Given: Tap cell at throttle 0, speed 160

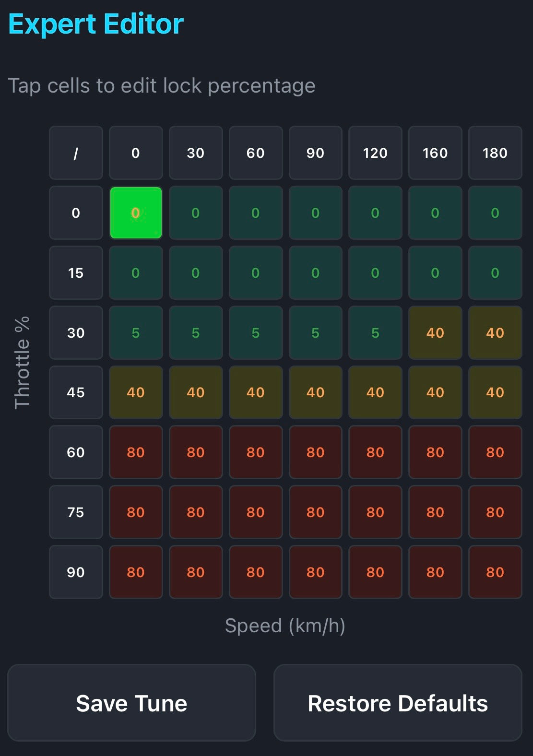Looking at the screenshot, I should 435,213.
